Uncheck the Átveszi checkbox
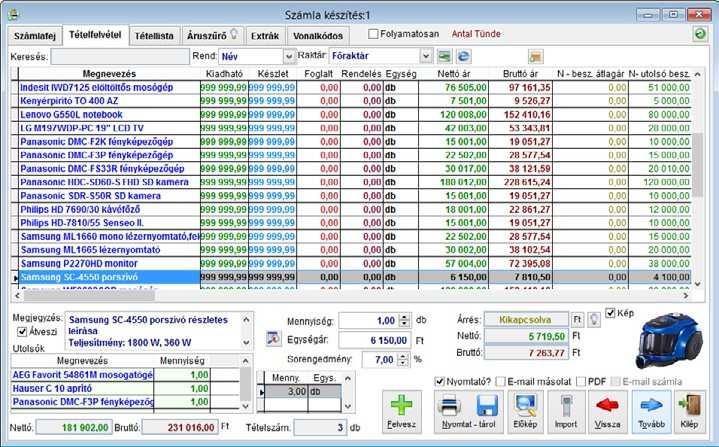The image size is (719, 447). (x=22, y=331)
